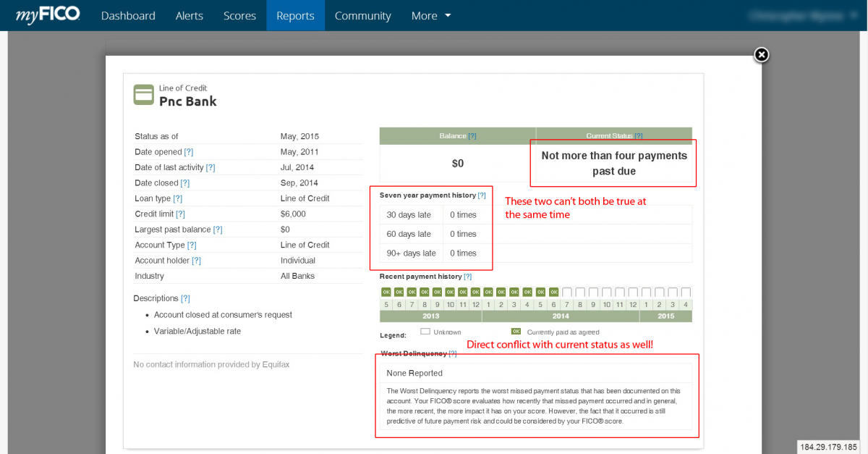Go to the Alerts section

(190, 15)
